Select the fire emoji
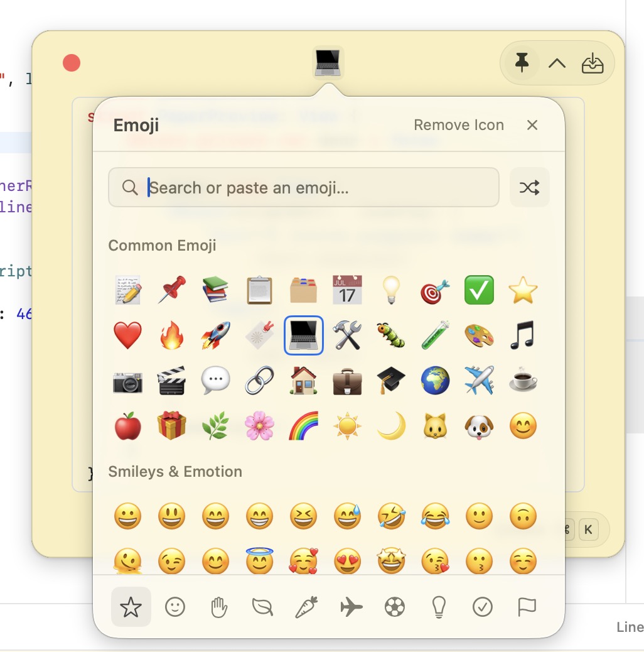The width and height of the screenshot is (644, 652). point(172,335)
